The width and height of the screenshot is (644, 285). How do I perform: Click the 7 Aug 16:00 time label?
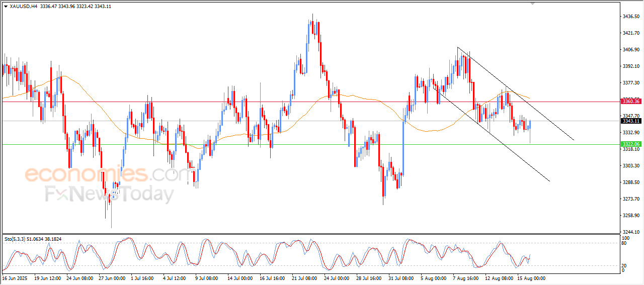(467, 278)
